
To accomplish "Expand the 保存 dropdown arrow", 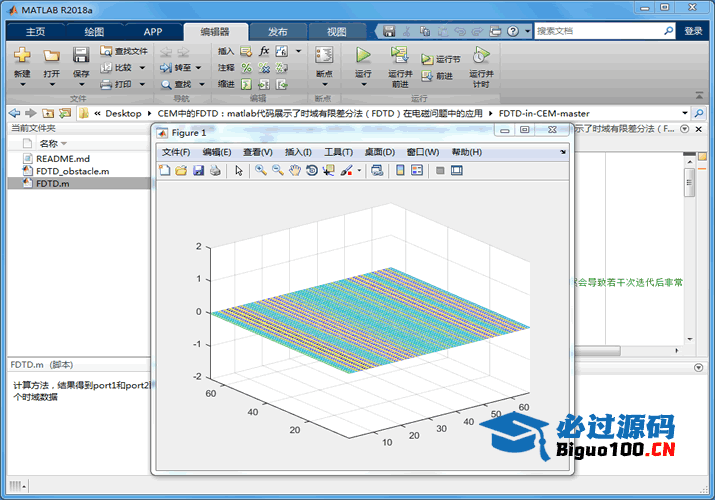I will [81, 85].
